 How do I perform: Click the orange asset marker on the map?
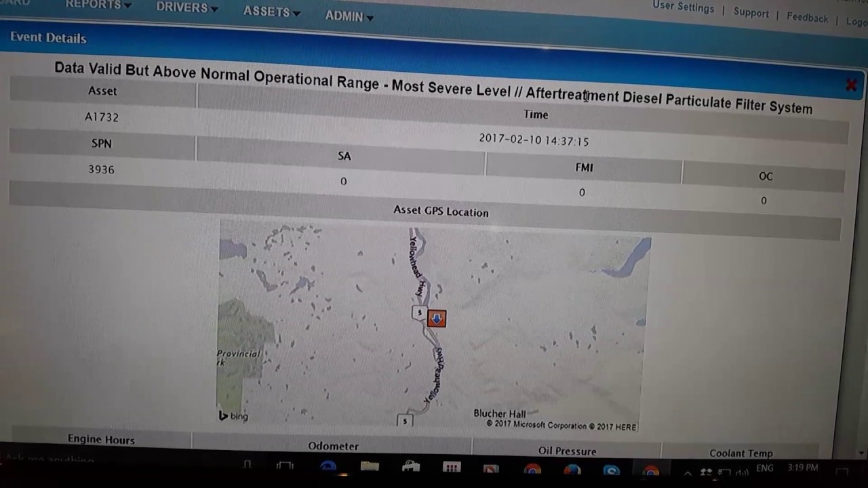(x=437, y=319)
